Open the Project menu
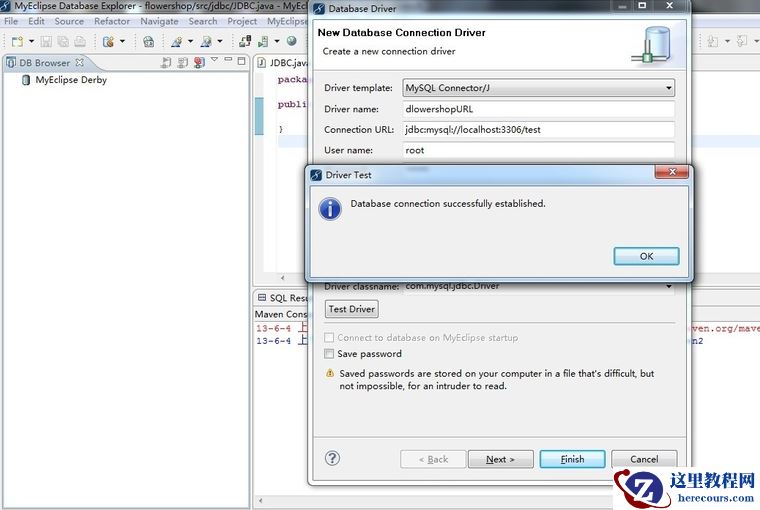This screenshot has height=510, width=760. [x=242, y=21]
